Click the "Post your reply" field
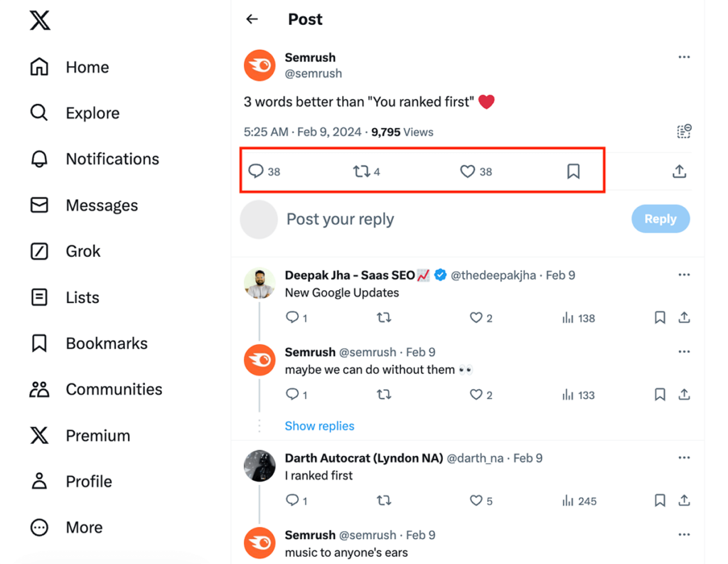 coord(427,219)
